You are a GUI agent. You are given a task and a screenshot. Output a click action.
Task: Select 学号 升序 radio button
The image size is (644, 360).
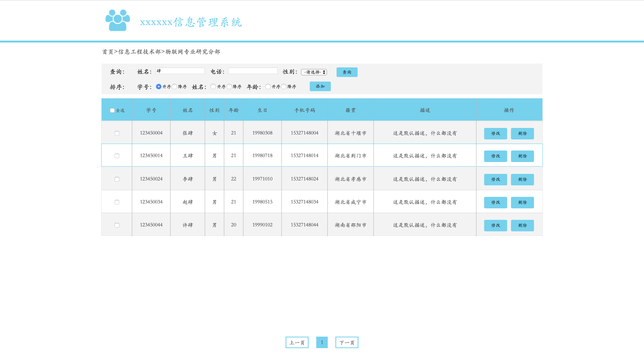[x=159, y=86]
